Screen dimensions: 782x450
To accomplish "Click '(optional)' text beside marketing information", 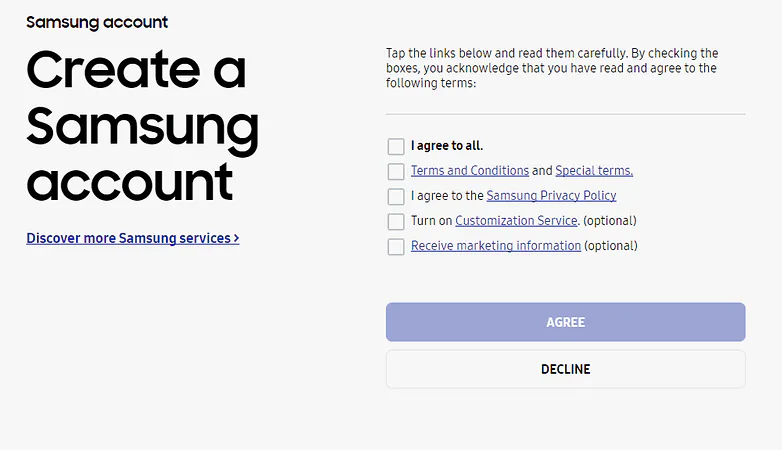I will pyautogui.click(x=610, y=245).
